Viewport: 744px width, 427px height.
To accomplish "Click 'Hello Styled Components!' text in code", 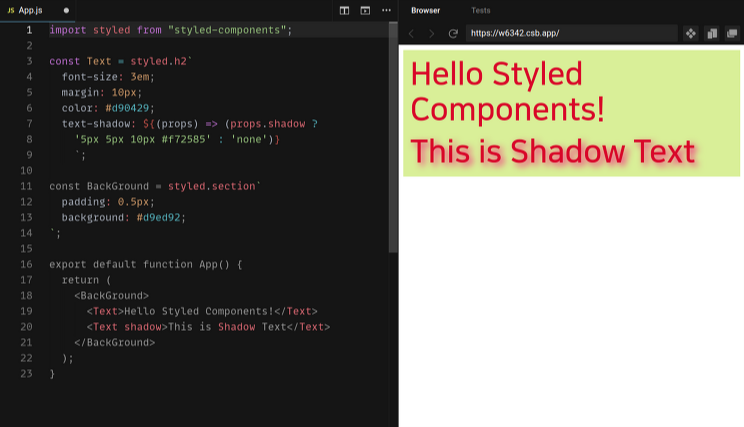I will [199, 311].
